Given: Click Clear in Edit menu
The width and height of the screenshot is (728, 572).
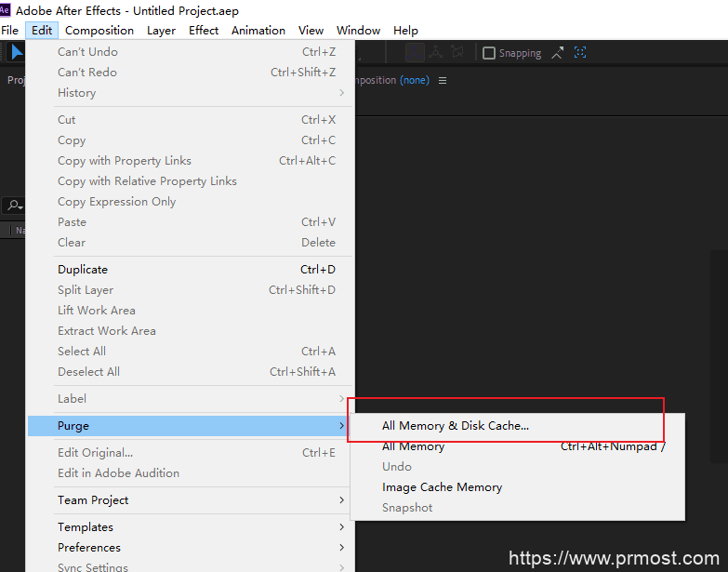Looking at the screenshot, I should click(190, 243).
